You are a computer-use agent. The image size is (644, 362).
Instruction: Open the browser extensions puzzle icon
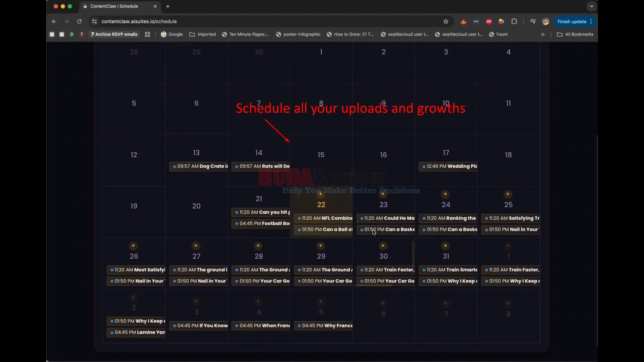pos(514,21)
